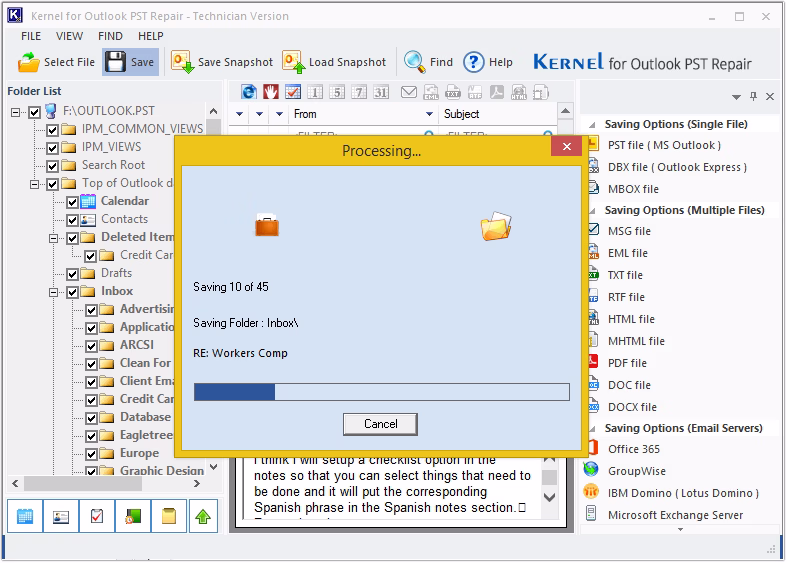The height and width of the screenshot is (563, 787).
Task: Open the VIEW menu
Action: pos(69,36)
